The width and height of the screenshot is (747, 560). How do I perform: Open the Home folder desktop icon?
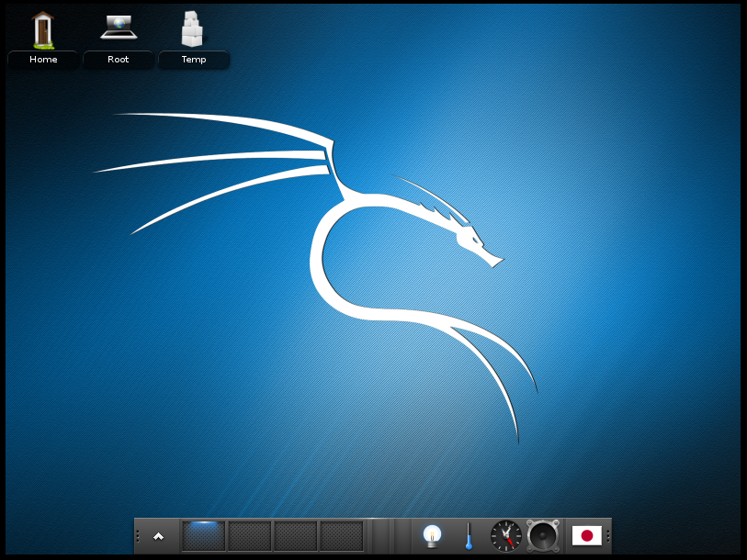(43, 30)
